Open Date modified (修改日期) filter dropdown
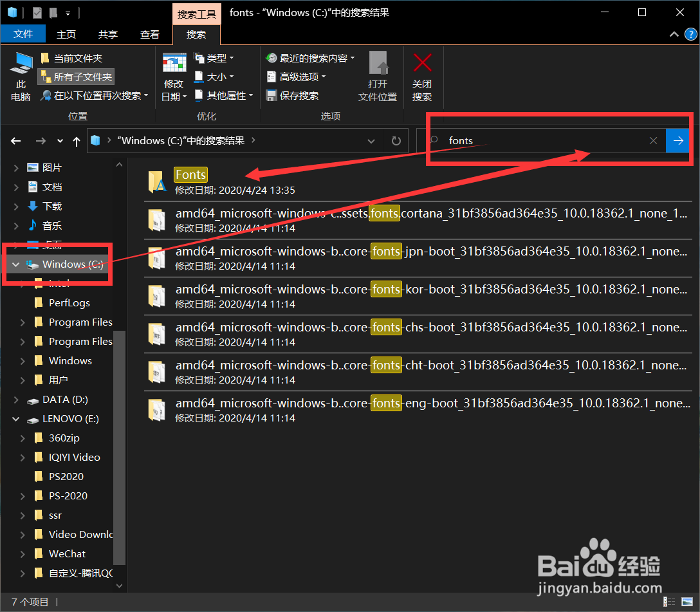This screenshot has width=700, height=612. click(174, 77)
